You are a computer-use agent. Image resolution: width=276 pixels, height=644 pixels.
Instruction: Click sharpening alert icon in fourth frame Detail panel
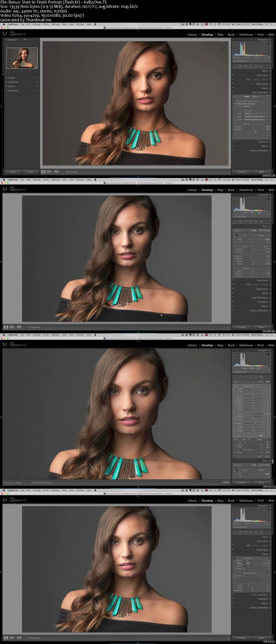click(x=235, y=558)
